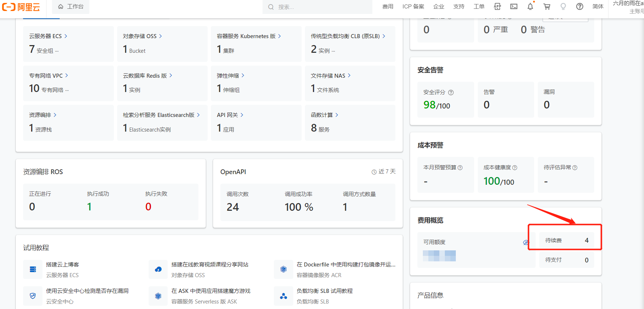Open the 费用 menu
The image size is (644, 309).
[388, 7]
